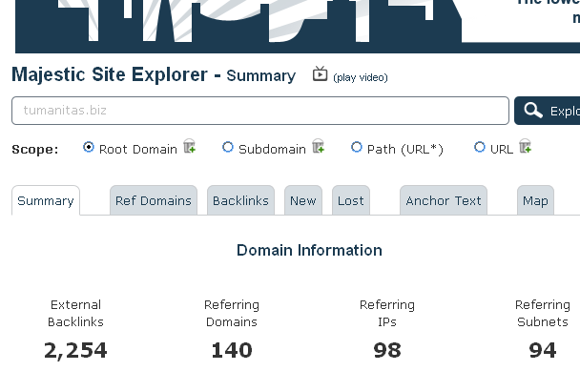This screenshot has height=392, width=580.
Task: Go to the Backlinks tab
Action: [x=240, y=201]
